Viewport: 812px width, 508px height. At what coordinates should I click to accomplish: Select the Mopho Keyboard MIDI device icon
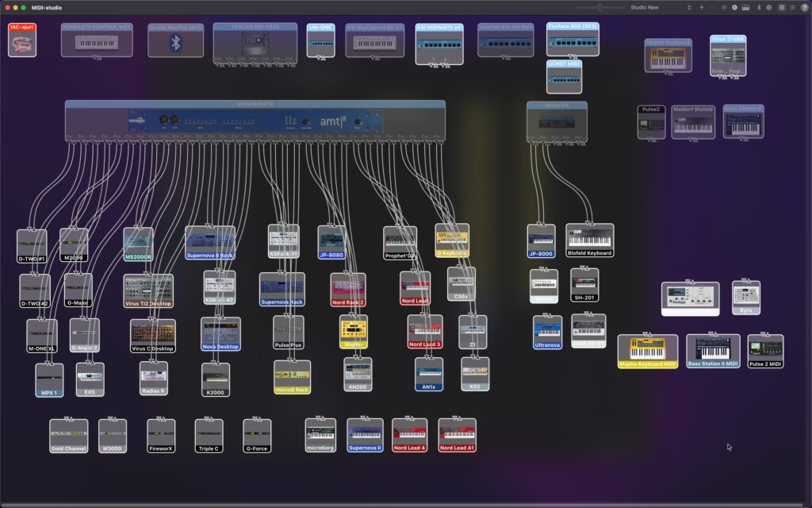[x=649, y=348]
